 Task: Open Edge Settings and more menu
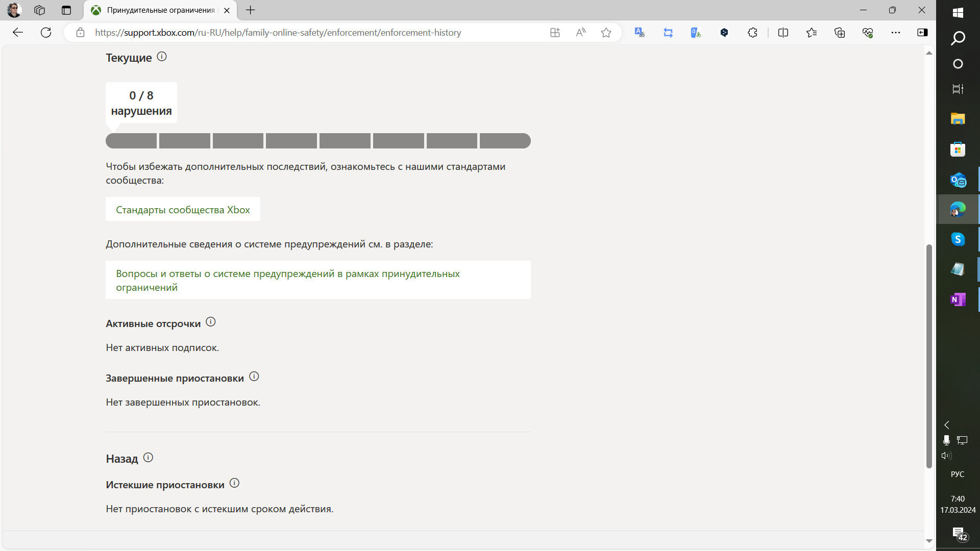(x=896, y=33)
